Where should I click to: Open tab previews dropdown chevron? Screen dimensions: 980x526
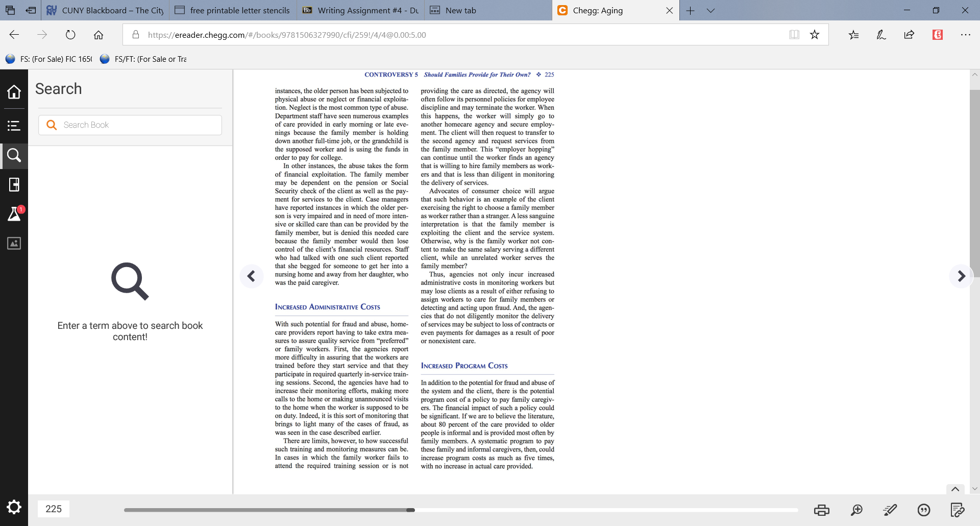click(x=710, y=10)
